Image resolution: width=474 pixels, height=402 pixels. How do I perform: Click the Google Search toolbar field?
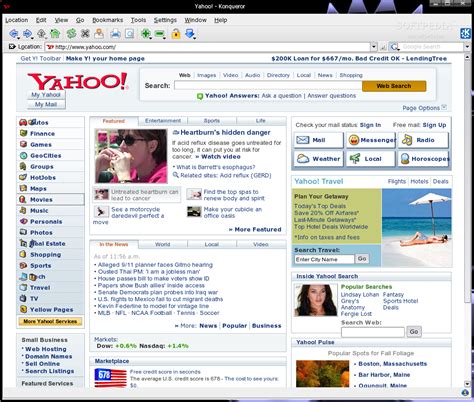point(432,47)
